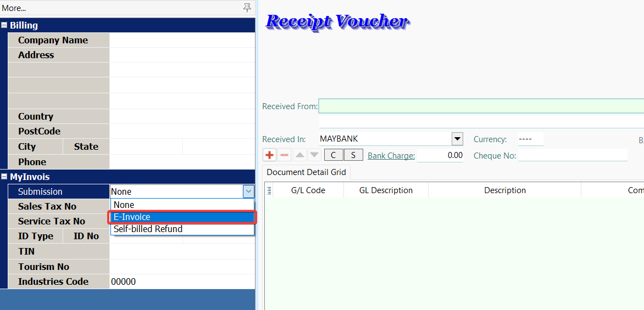
Task: Collapse the MyInvois section
Action: pos(4,177)
